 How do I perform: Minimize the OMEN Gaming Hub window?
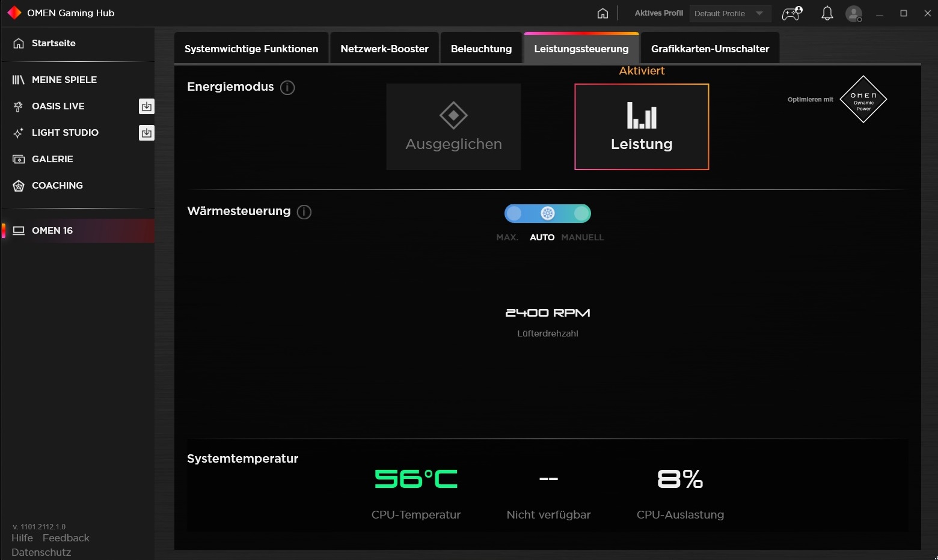[x=880, y=13]
